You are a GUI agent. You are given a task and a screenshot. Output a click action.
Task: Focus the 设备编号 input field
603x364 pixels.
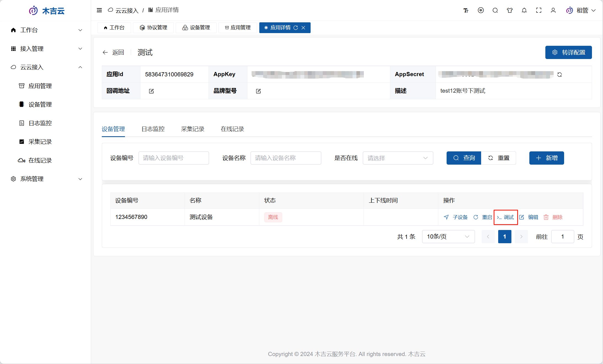click(x=174, y=158)
